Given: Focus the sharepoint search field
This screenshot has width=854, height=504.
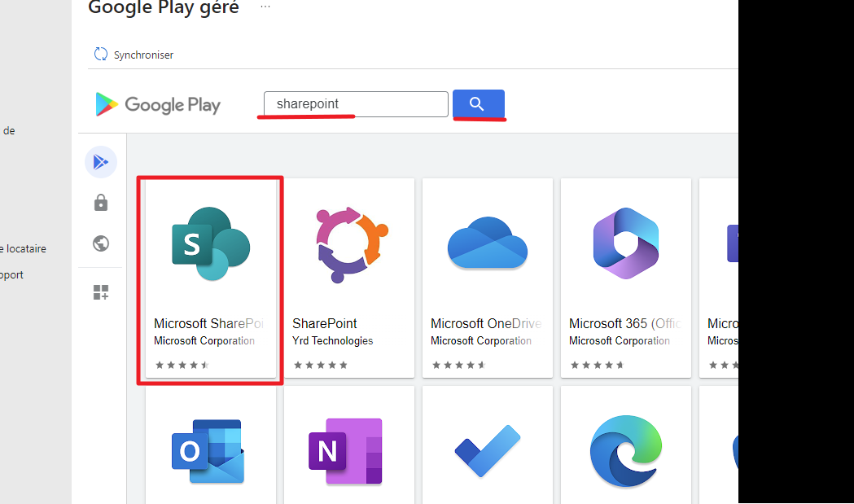Looking at the screenshot, I should coord(356,104).
